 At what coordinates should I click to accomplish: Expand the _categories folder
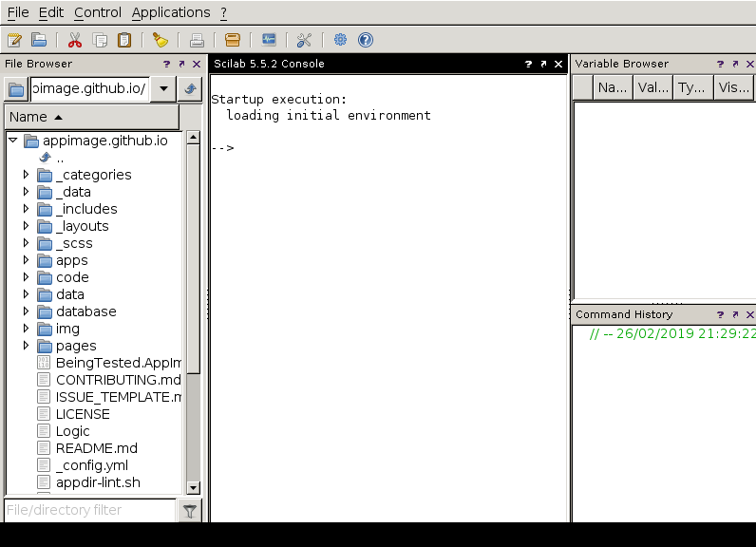(26, 175)
